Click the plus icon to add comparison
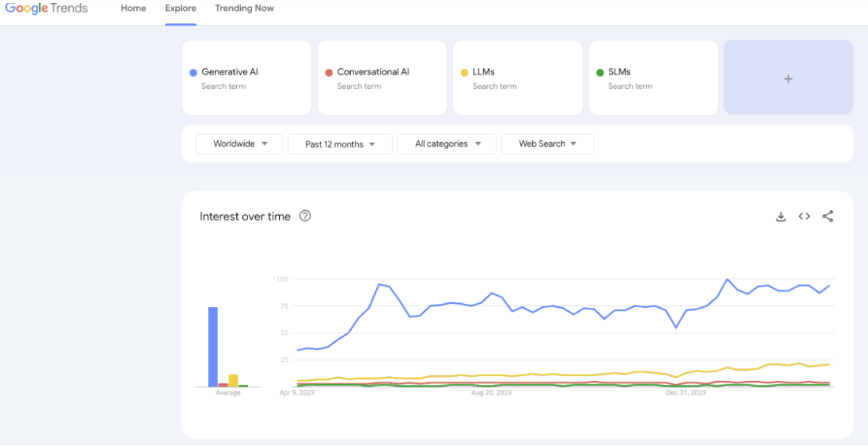 click(788, 79)
